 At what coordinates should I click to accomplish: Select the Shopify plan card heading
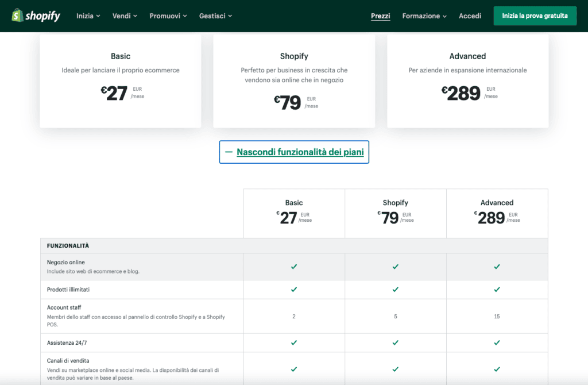pos(294,56)
